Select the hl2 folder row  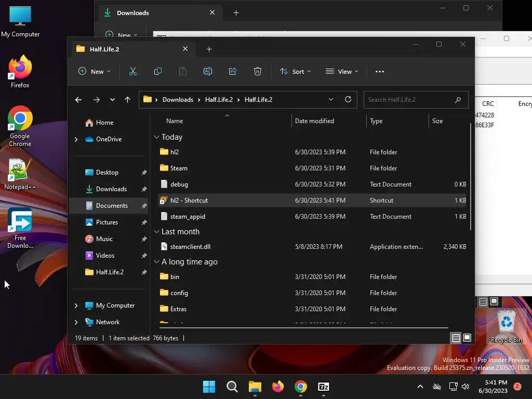click(312, 152)
